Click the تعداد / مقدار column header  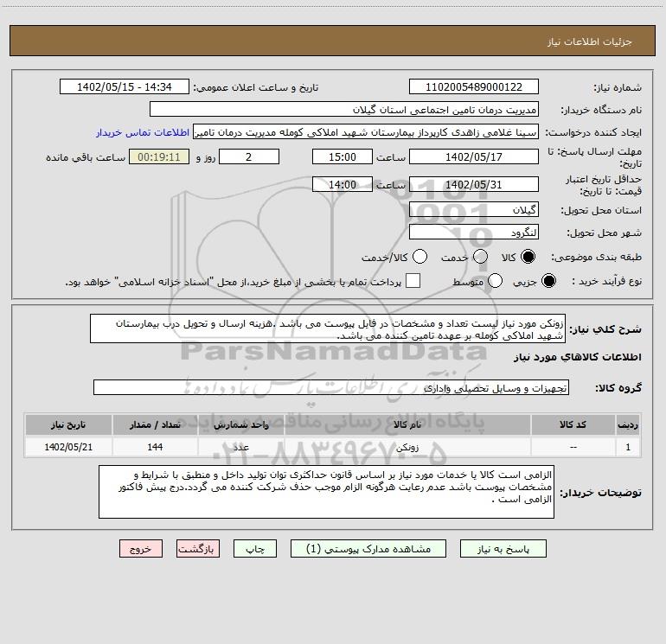155,424
